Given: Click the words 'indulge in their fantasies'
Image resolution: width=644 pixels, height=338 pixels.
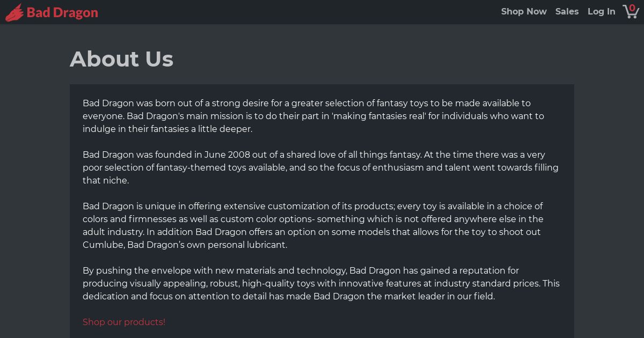Looking at the screenshot, I should point(135,129).
